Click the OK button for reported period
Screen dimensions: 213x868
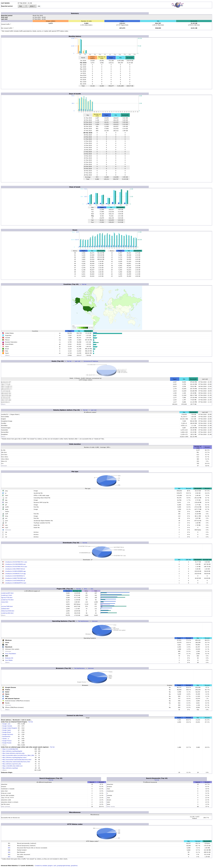click(x=39, y=6)
